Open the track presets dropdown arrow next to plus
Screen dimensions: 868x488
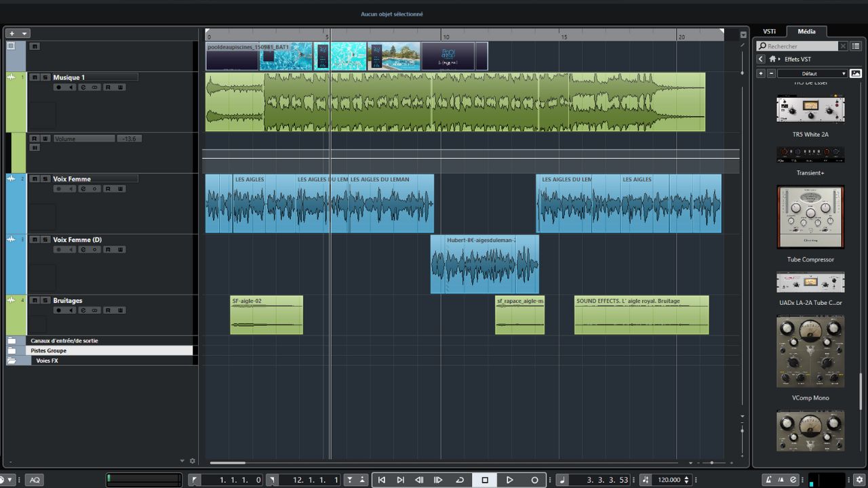[x=24, y=33]
